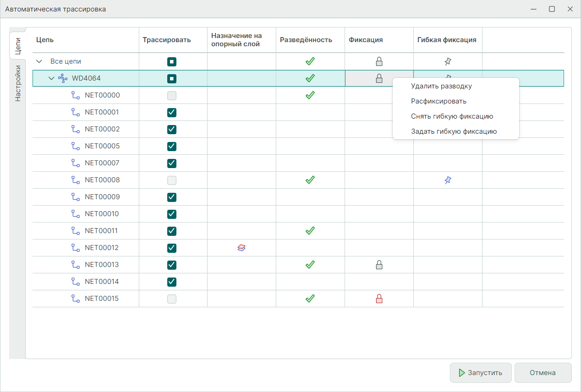Uncheck the Трассировать checkbox for NET00001

point(172,113)
